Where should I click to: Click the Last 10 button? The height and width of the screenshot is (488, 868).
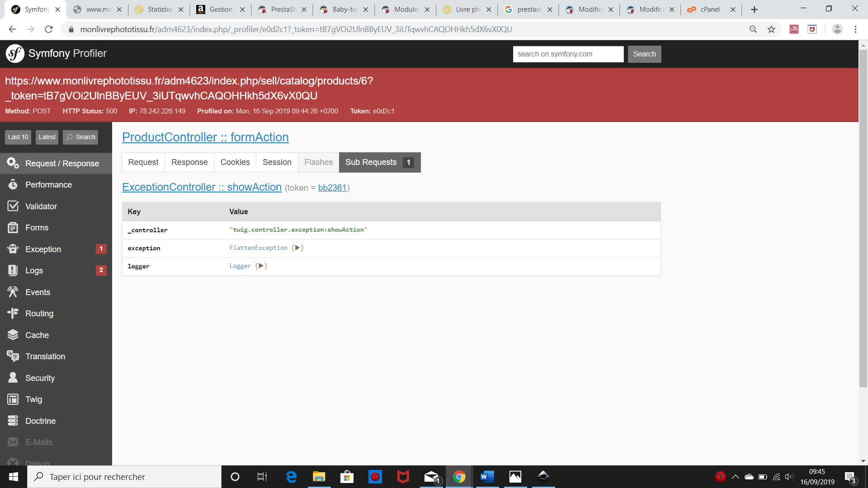(x=18, y=137)
